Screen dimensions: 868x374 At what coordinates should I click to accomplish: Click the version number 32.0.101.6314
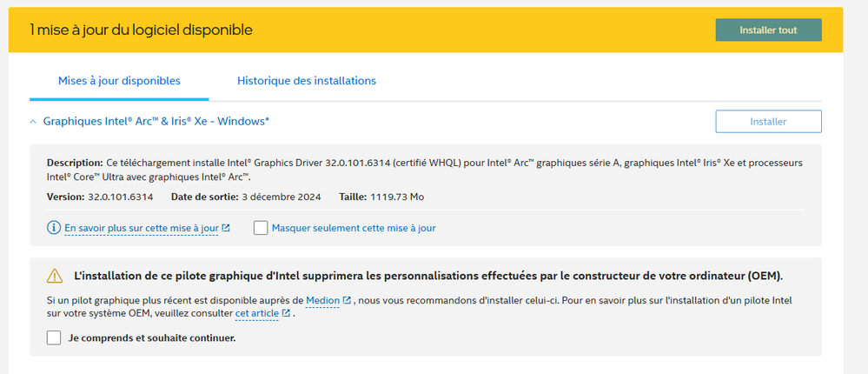tap(120, 197)
